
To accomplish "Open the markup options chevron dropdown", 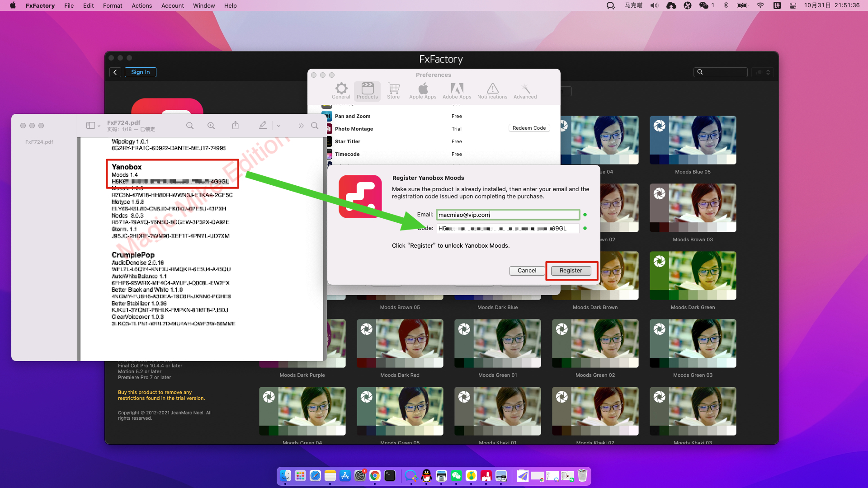I will click(x=278, y=126).
